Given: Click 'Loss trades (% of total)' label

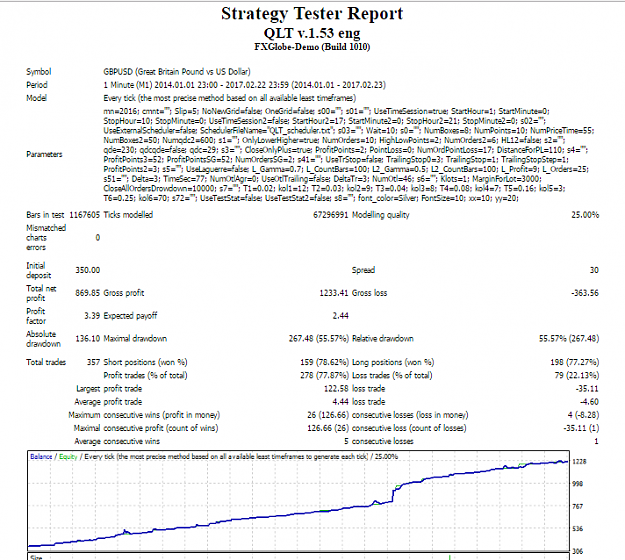Looking at the screenshot, I should [x=392, y=375].
